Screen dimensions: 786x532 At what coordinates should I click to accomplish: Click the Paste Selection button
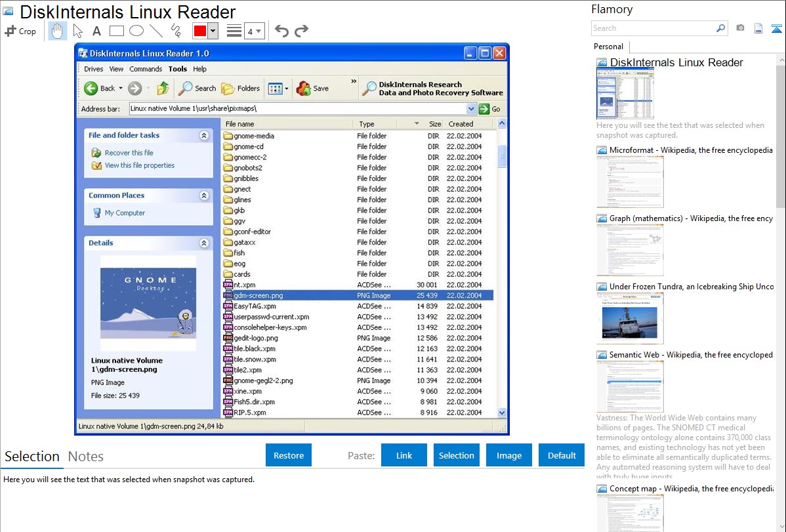[x=456, y=455]
